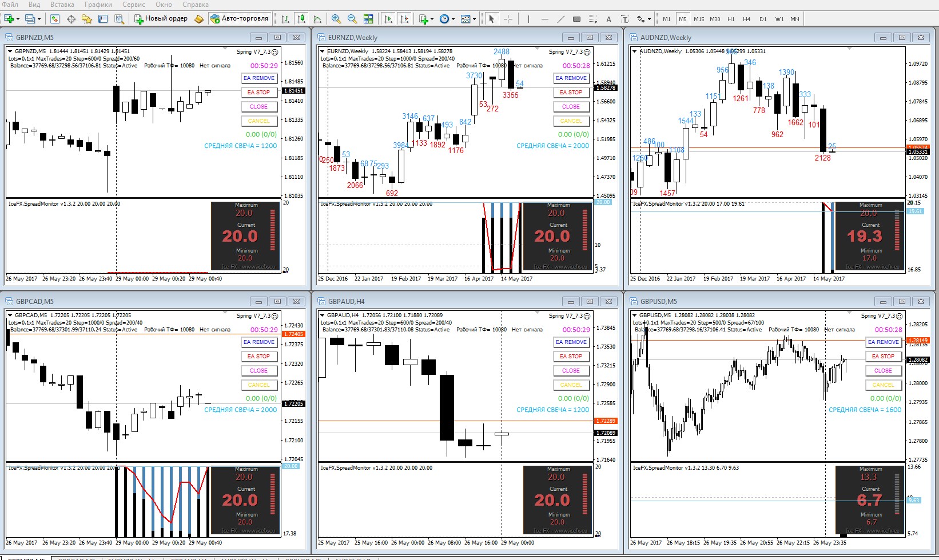Click the Новый ордер button
939x560 pixels.
[161, 19]
